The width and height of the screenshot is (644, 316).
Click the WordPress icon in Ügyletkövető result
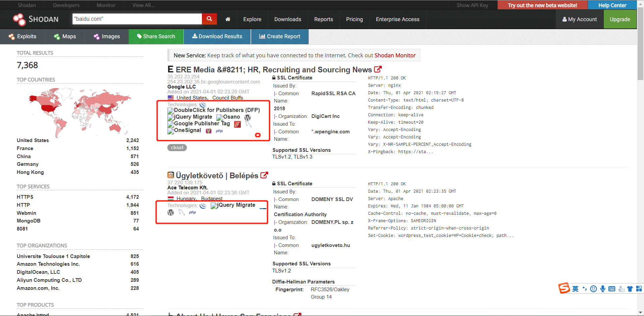(x=171, y=212)
